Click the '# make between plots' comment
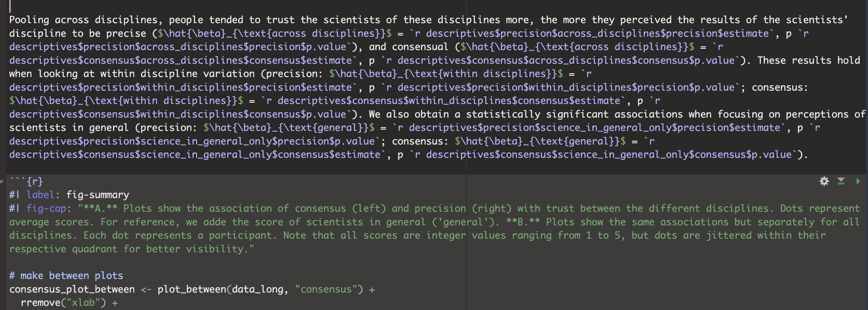868x310 pixels. [66, 276]
